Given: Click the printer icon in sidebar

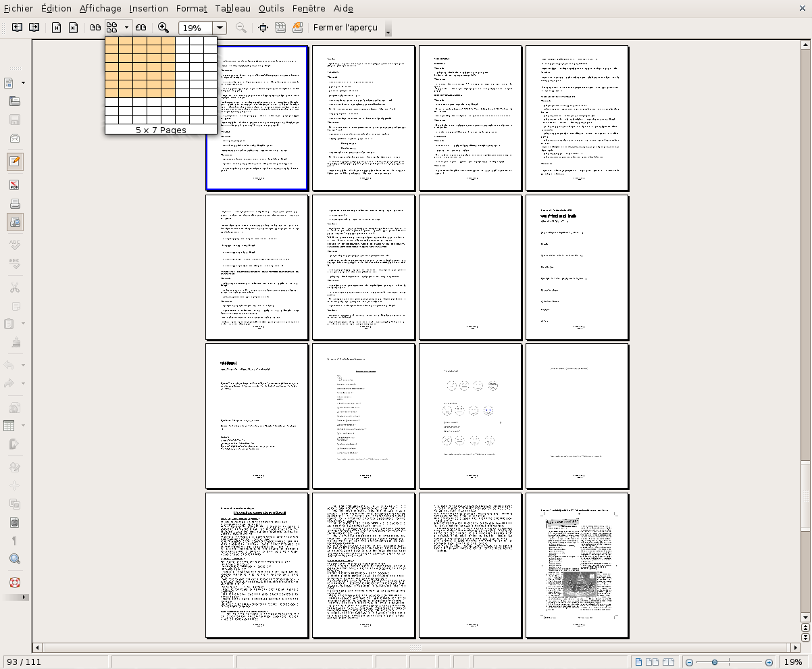Looking at the screenshot, I should [x=14, y=203].
